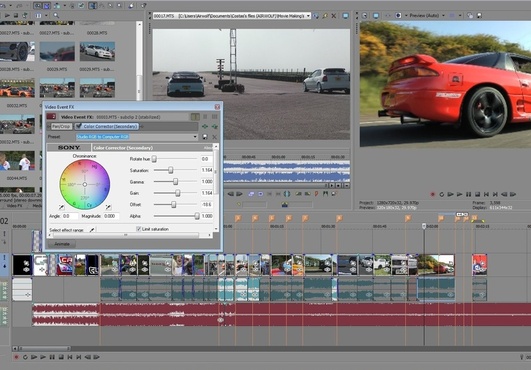
Task: Go to start in the preview transport
Action: 486,194
